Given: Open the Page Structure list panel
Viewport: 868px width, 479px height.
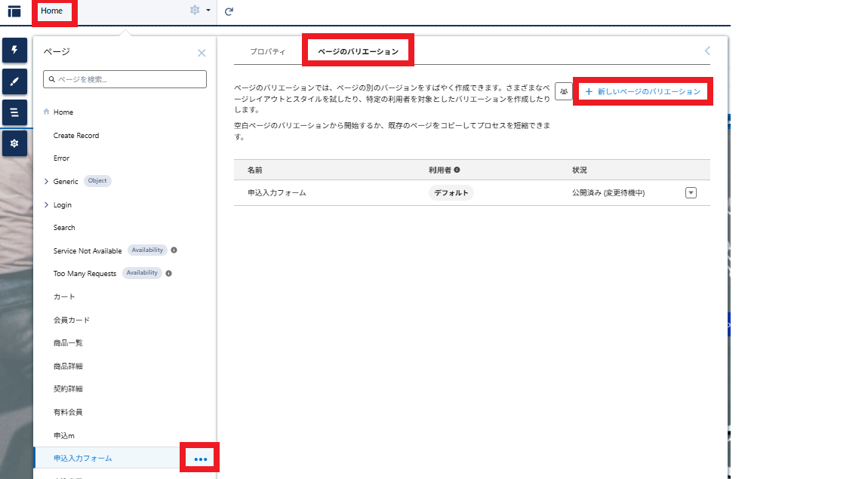Looking at the screenshot, I should pos(14,112).
